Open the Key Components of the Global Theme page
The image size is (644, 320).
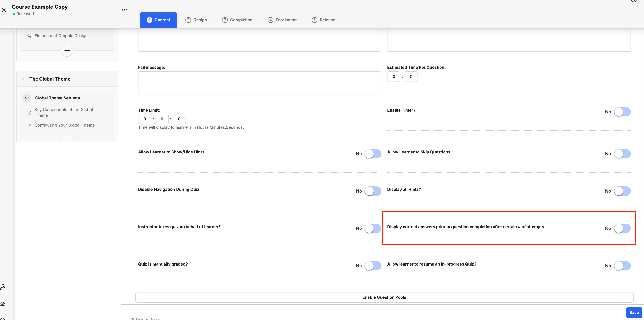tap(64, 112)
